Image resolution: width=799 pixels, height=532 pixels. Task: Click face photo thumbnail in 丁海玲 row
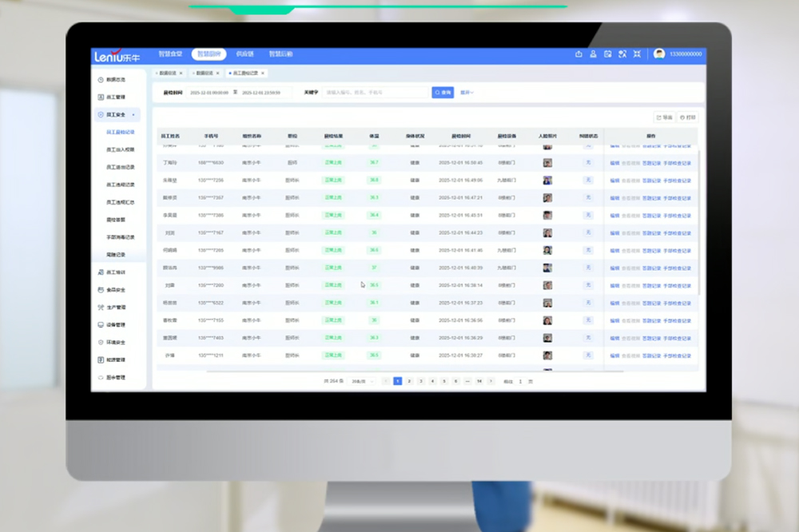pos(547,163)
